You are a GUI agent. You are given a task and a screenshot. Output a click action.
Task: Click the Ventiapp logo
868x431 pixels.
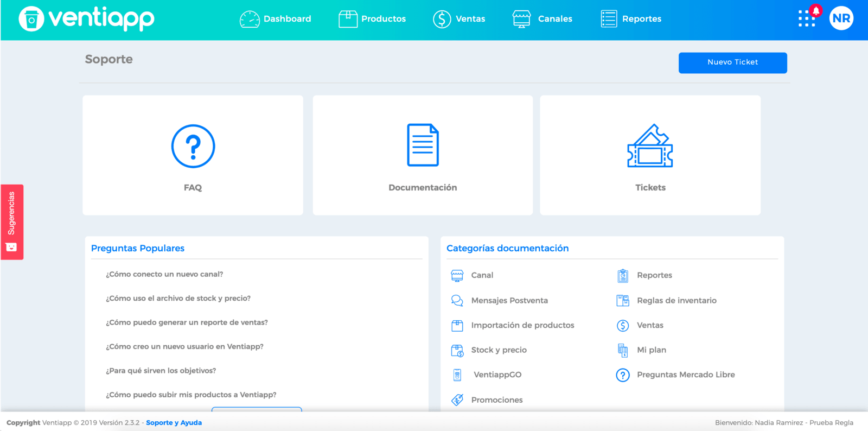pos(86,18)
